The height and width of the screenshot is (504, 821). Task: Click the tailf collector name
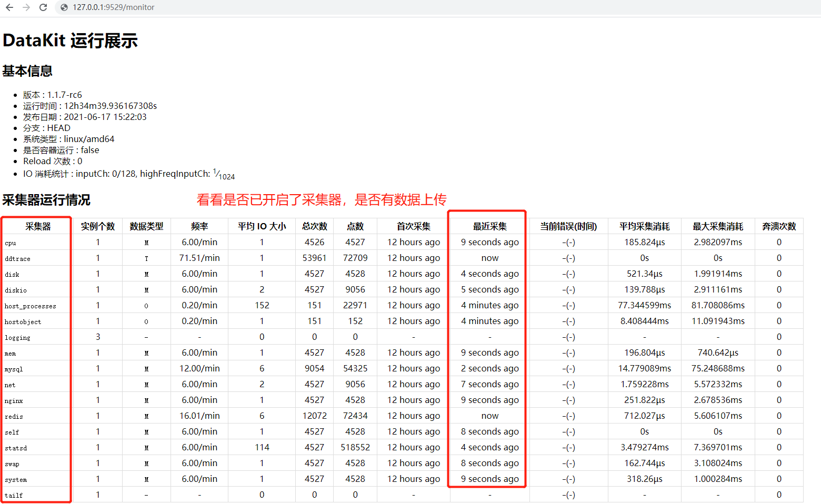pyautogui.click(x=14, y=496)
